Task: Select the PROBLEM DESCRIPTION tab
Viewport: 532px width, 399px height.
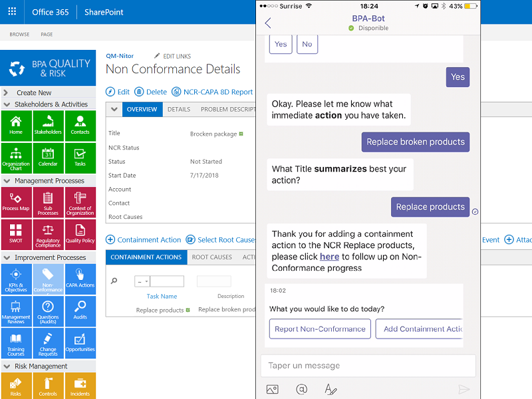Action: tap(228, 109)
